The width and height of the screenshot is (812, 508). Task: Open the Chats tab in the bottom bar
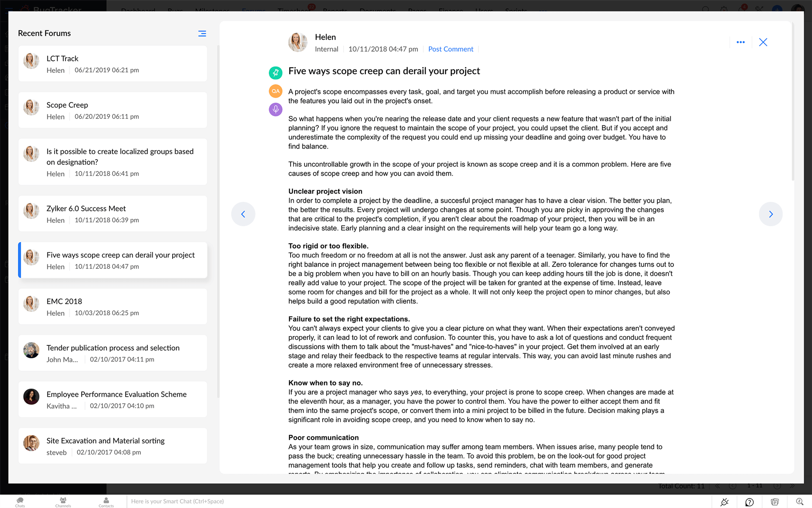[x=20, y=502]
